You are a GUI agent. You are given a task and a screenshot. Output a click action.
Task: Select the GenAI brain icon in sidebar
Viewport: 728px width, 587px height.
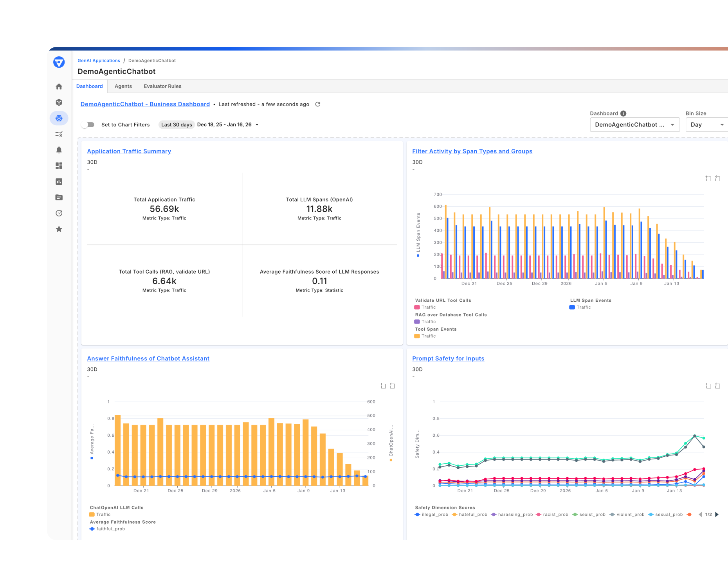pyautogui.click(x=59, y=118)
